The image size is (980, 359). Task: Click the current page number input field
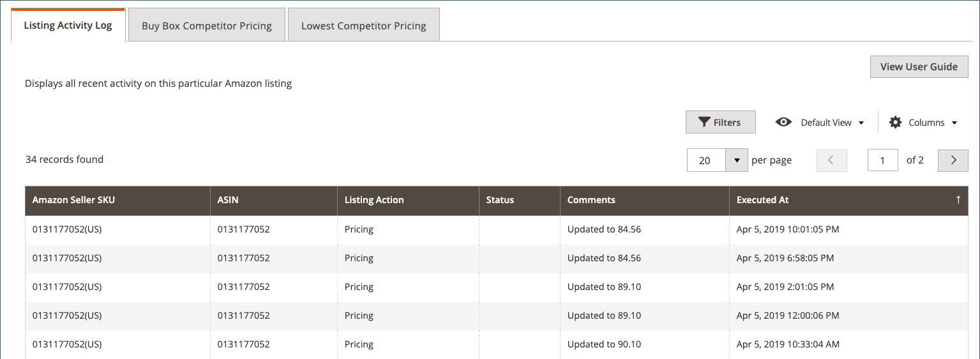point(882,160)
